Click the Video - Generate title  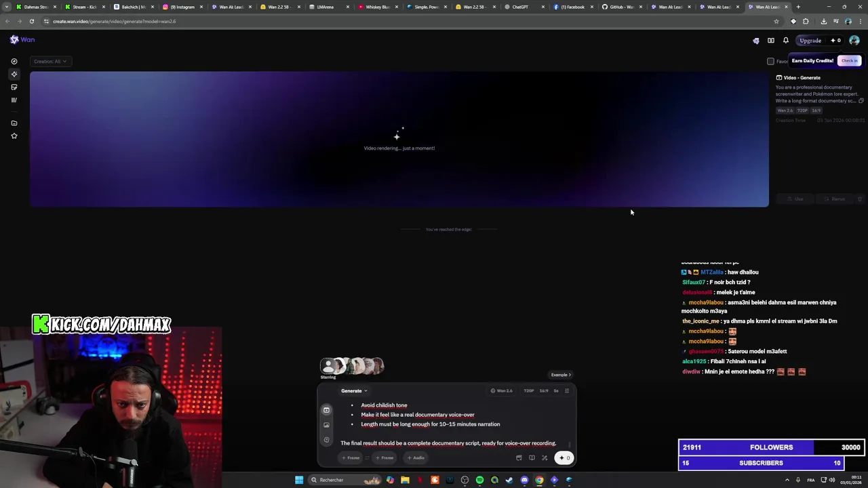[802, 78]
